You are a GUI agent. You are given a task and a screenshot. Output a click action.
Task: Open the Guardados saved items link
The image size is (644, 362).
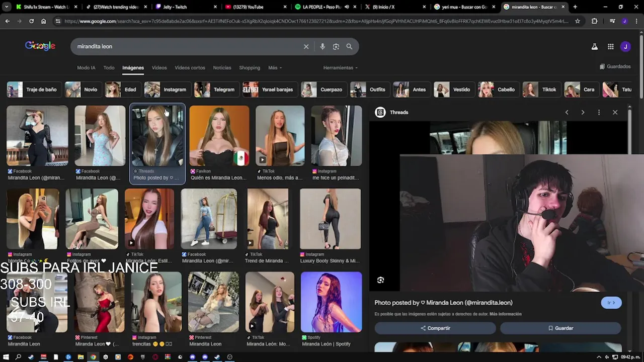tap(615, 66)
